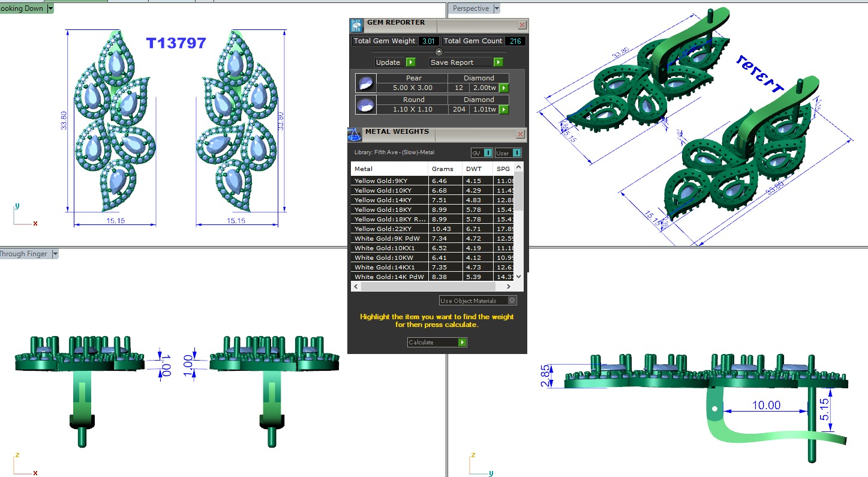
Task: Click the green arrow on Round diamond row
Action: [x=504, y=109]
